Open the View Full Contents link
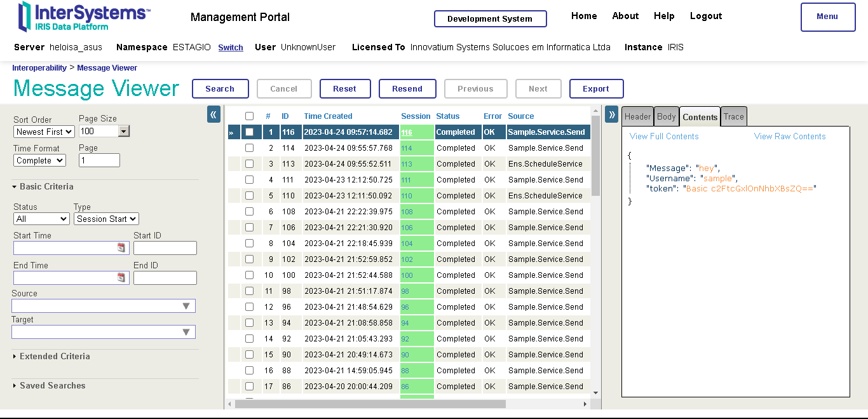The width and height of the screenshot is (868, 419). tap(664, 137)
